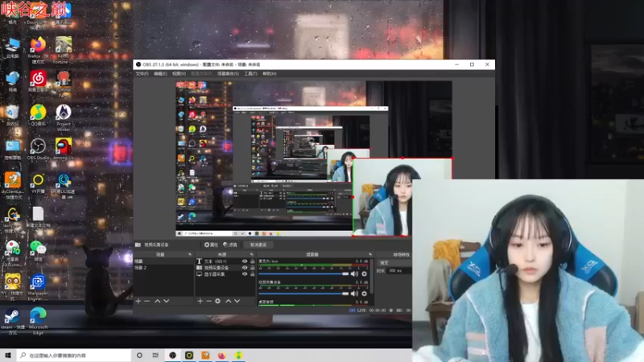Toggle visibility eye of display capture source

245,274
